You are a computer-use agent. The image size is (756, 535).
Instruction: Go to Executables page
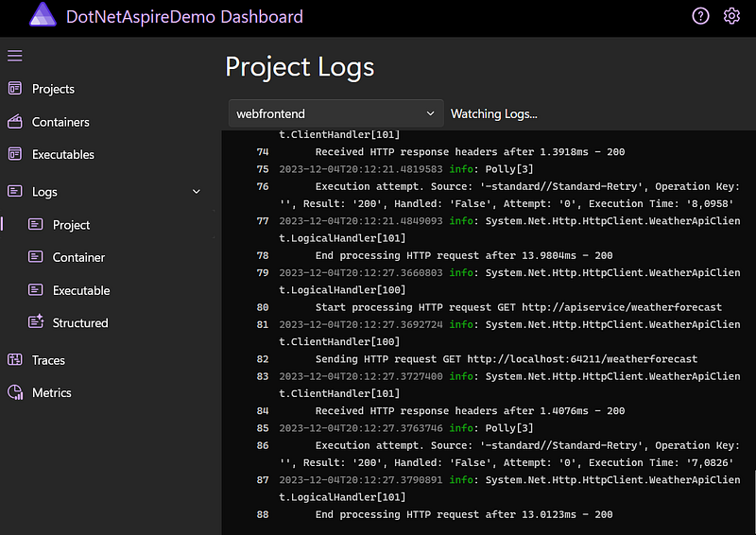click(63, 154)
